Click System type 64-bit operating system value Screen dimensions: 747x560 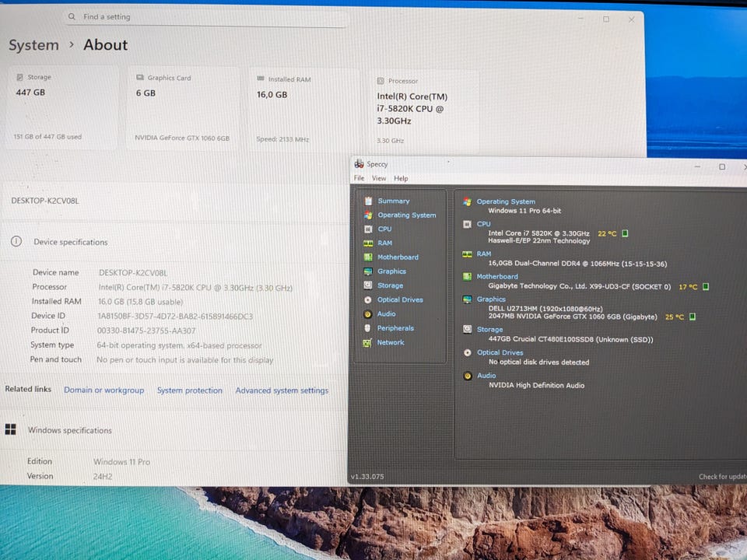[x=179, y=345]
